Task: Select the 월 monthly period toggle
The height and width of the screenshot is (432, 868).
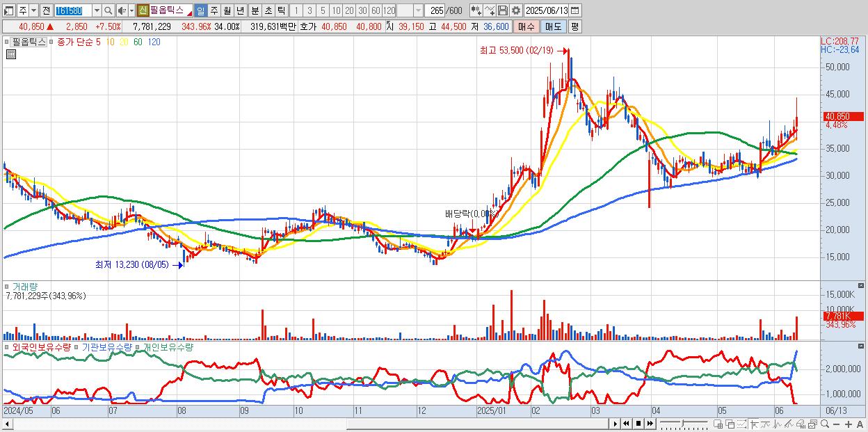Action: pyautogui.click(x=227, y=10)
